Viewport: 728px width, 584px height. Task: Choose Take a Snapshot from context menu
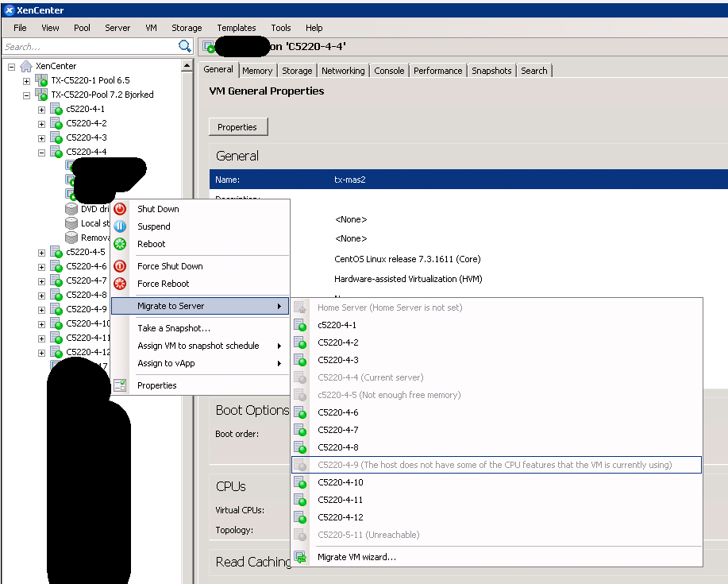coord(173,328)
